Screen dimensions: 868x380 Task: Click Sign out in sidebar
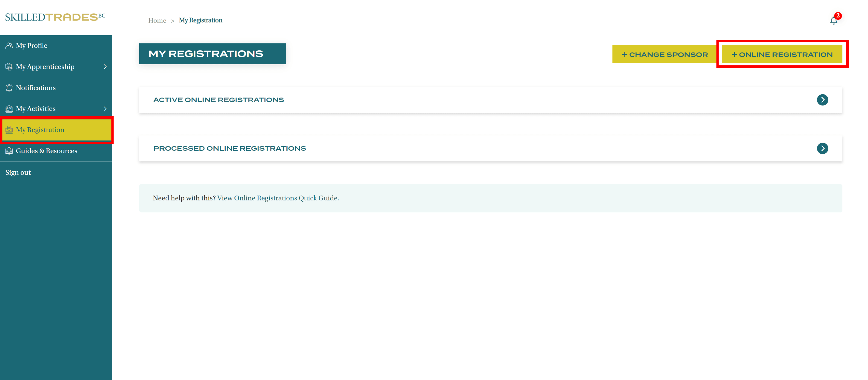(18, 173)
